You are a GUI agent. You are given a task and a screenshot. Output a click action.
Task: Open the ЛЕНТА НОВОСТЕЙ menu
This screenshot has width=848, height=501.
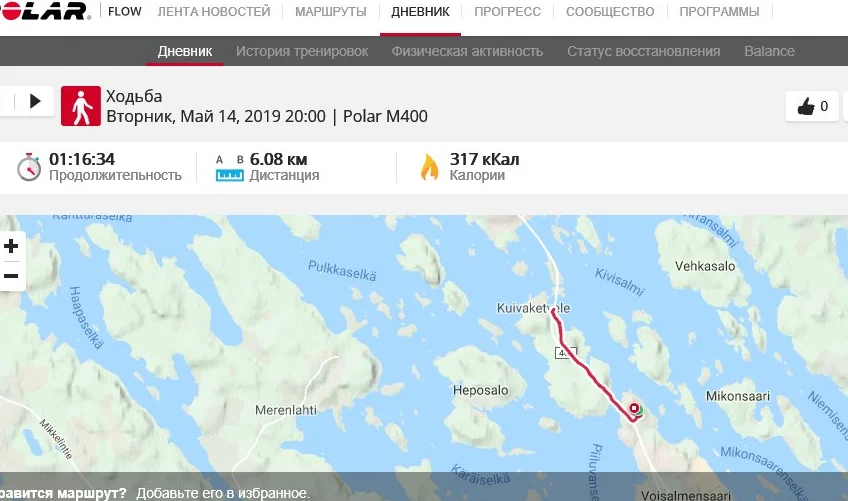pyautogui.click(x=214, y=11)
